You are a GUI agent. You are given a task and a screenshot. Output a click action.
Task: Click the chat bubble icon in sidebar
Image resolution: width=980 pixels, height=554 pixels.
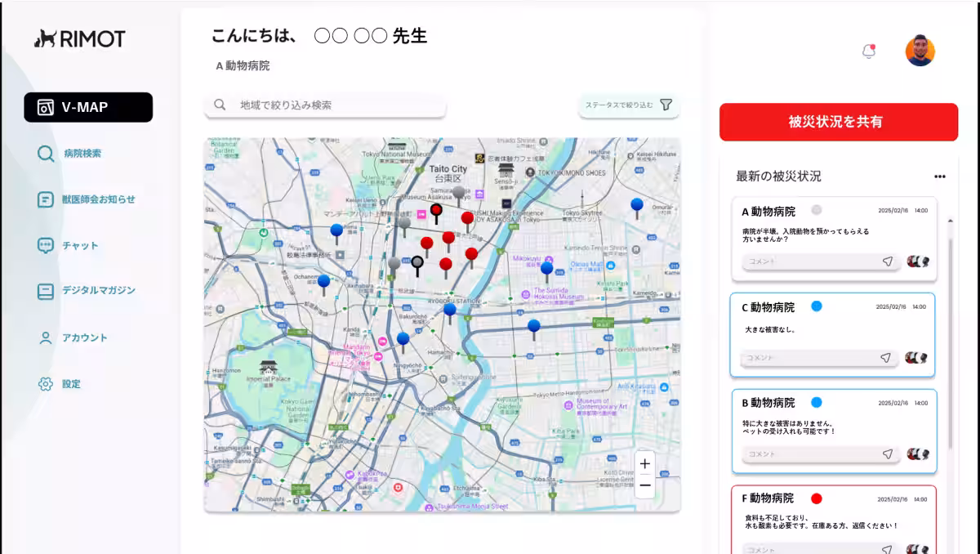(46, 245)
